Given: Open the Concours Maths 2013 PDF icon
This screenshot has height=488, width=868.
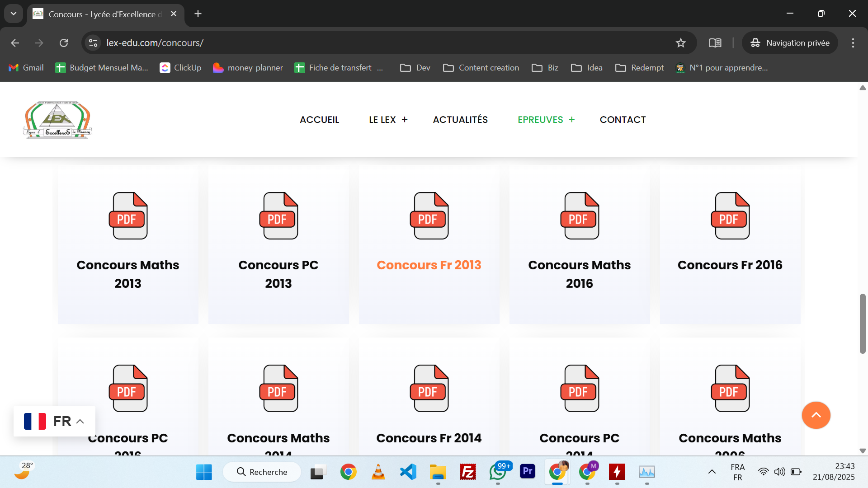Looking at the screenshot, I should click(128, 216).
